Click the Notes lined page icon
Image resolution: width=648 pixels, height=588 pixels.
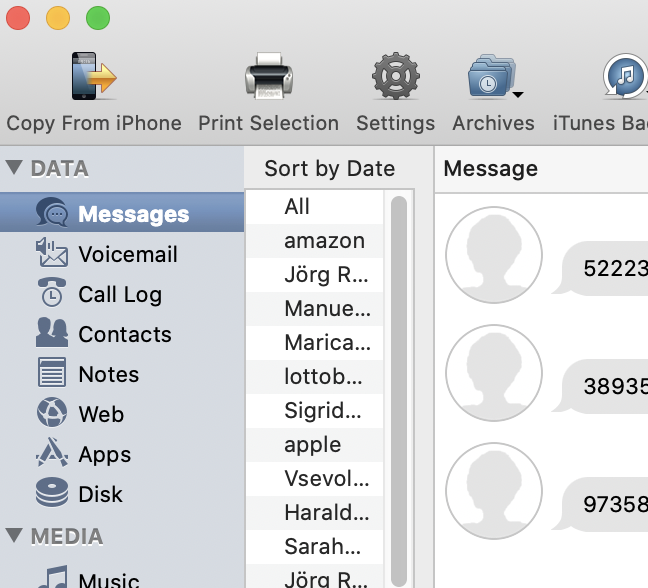[52, 372]
